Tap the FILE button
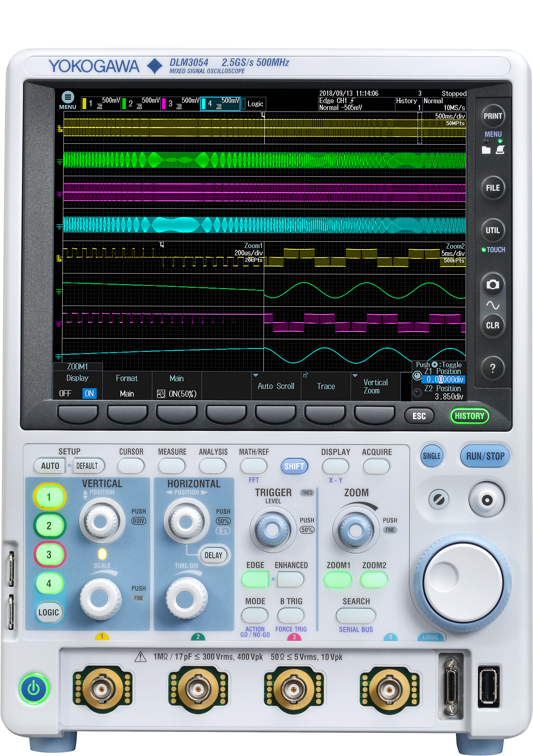 pos(493,188)
